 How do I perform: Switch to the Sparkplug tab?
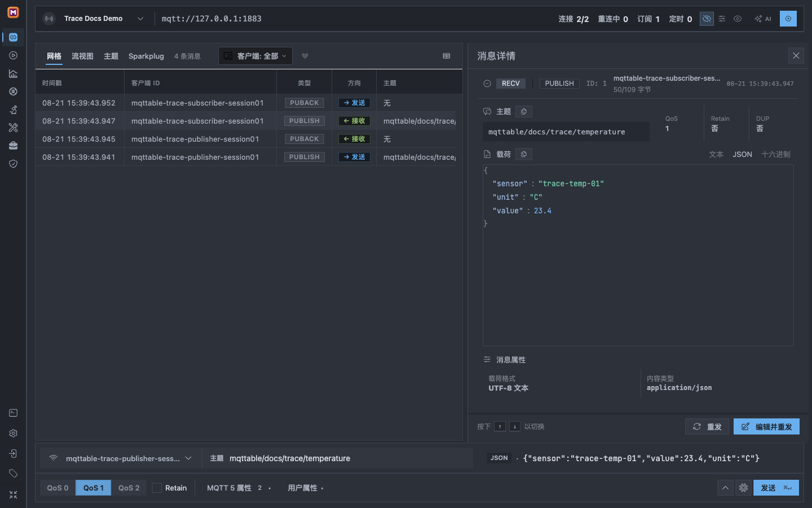point(146,56)
